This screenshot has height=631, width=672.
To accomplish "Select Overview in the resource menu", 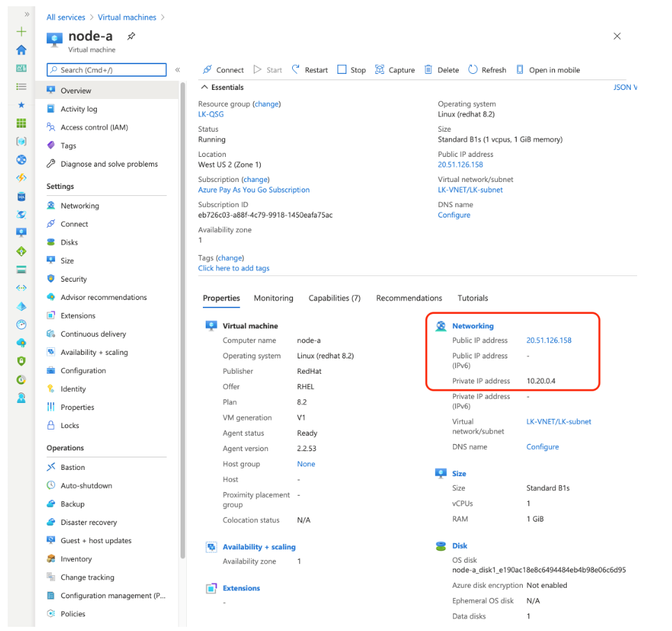I will (x=107, y=91).
